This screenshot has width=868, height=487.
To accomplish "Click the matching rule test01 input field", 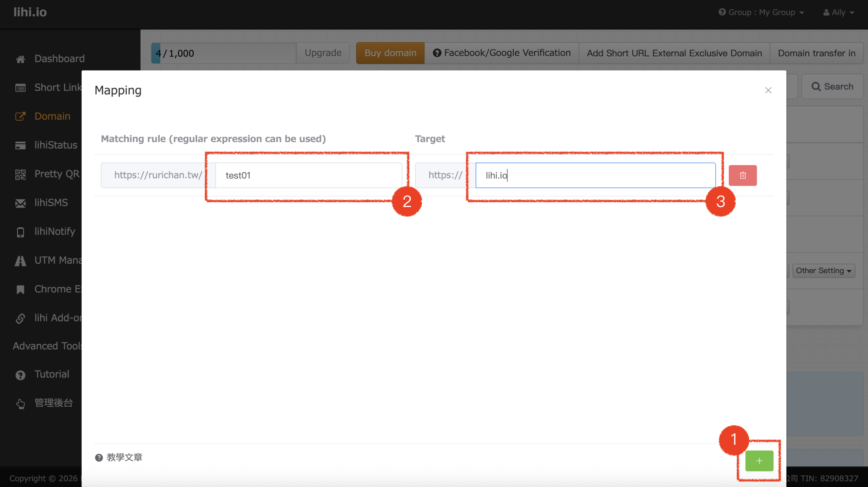I will point(309,175).
